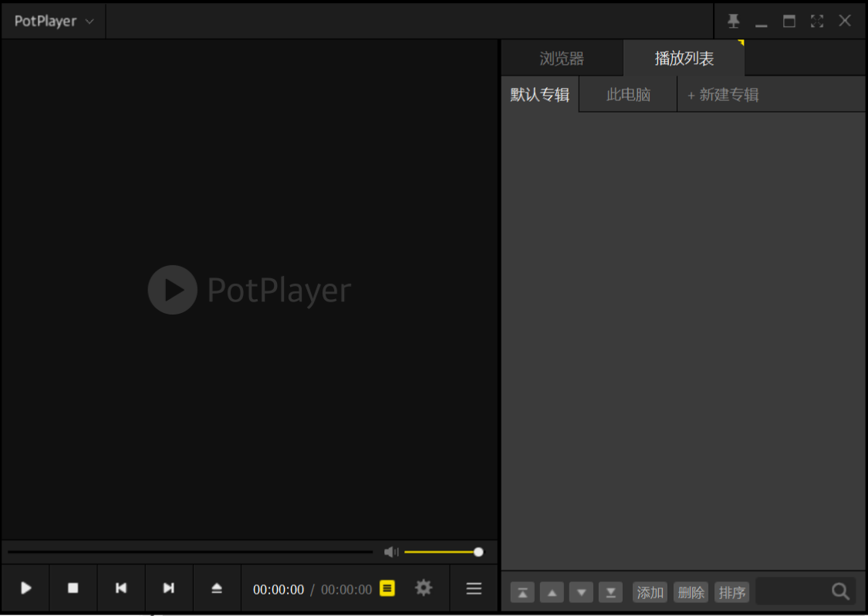The width and height of the screenshot is (868, 616).
Task: Toggle the yellow playlist panel icon
Action: (387, 588)
